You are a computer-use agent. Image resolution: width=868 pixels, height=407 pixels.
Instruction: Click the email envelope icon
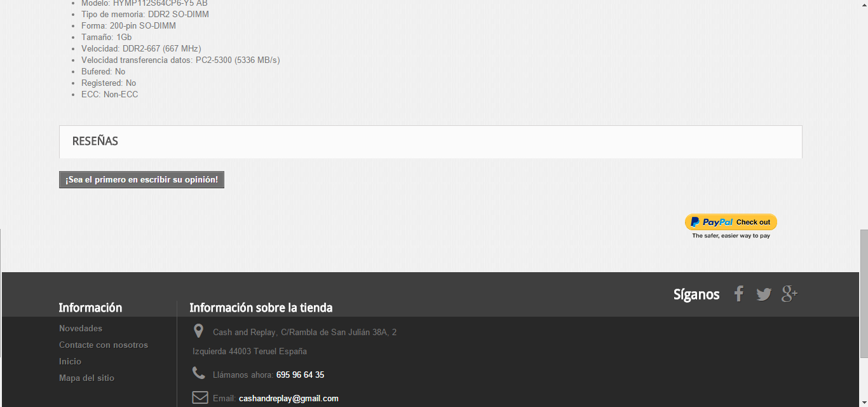[200, 397]
